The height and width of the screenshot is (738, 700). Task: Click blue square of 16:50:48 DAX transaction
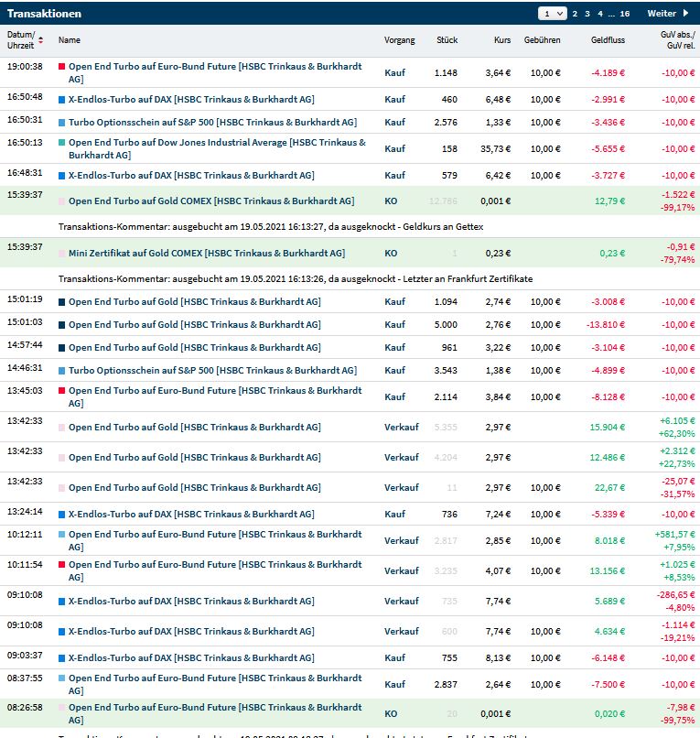[x=61, y=99]
